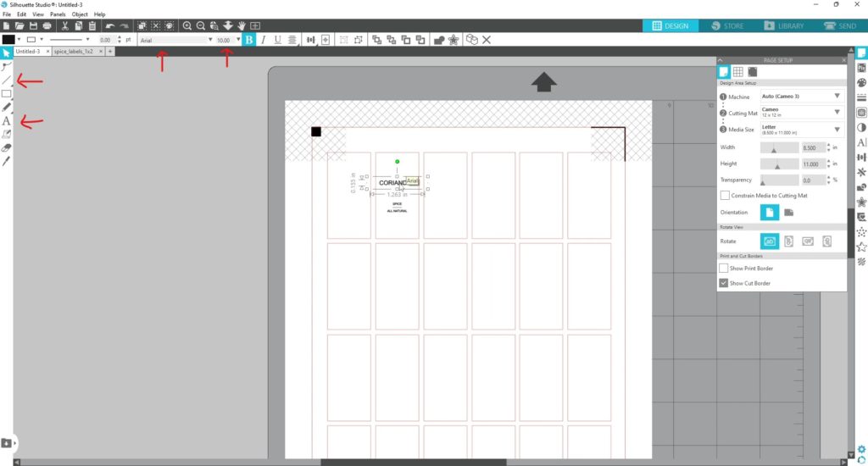Toggle Italic text formatting
This screenshot has height=466, width=868.
click(263, 40)
